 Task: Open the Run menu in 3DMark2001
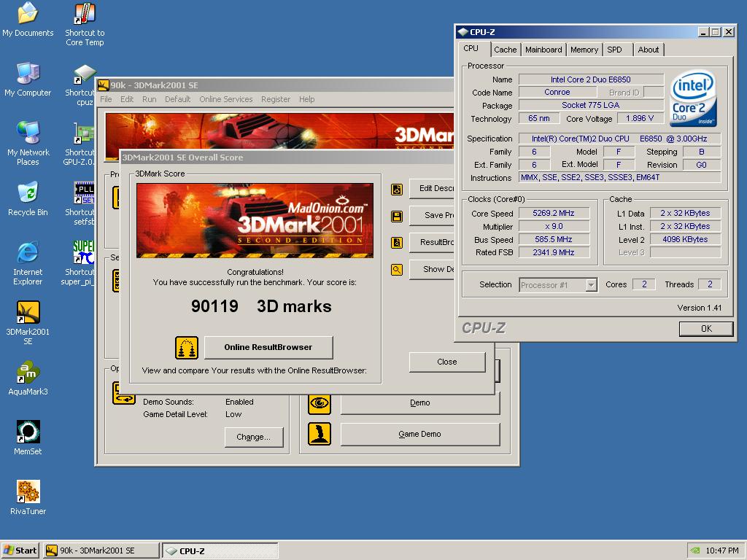point(149,99)
